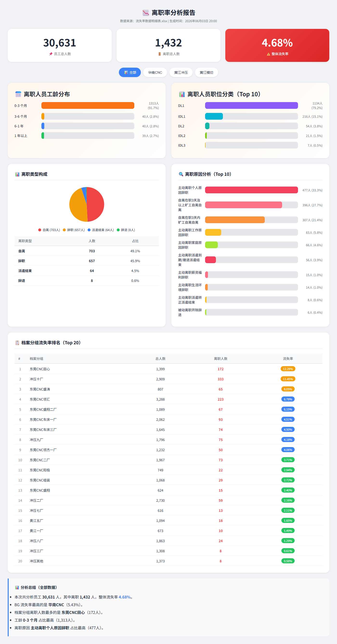337x644 pixels.
Task: Click the red 4.68% attrition rate card
Action: (x=277, y=46)
